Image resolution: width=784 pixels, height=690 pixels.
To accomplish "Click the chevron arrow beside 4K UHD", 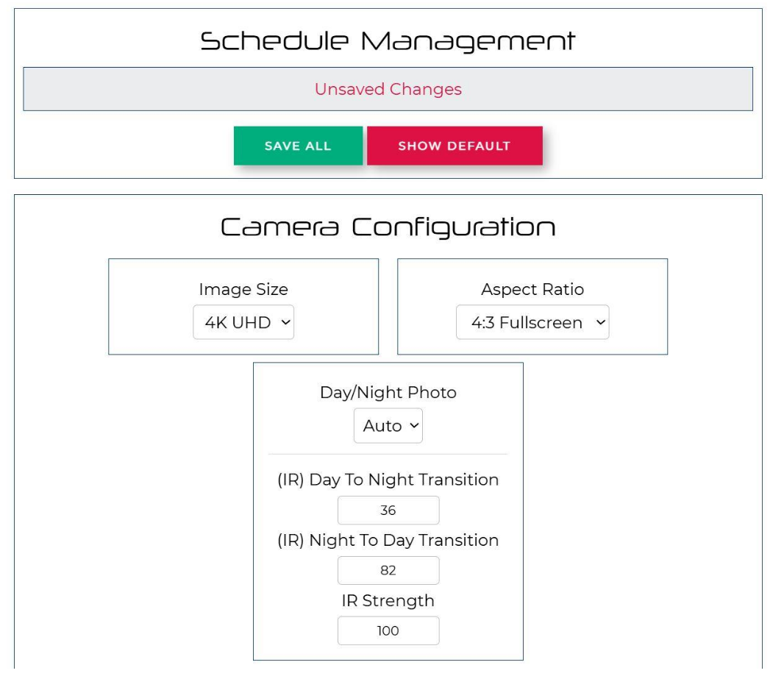I will [x=285, y=322].
